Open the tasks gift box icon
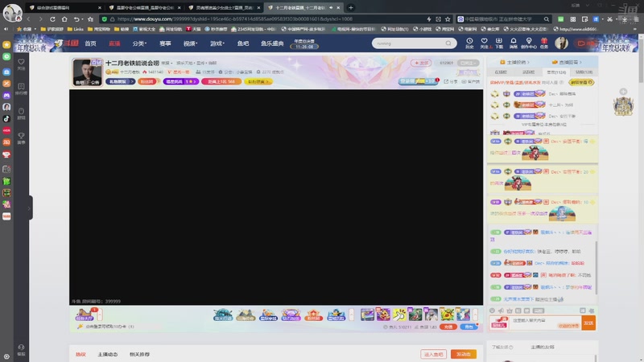The image size is (644, 362). tap(544, 43)
